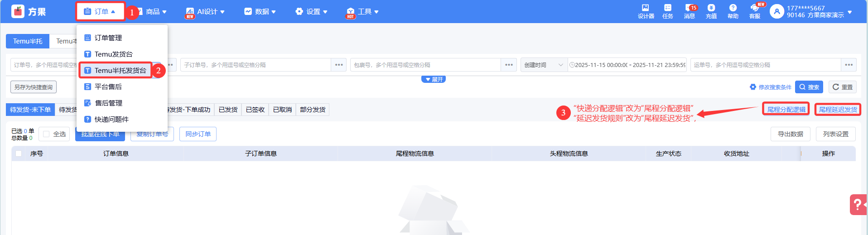The height and width of the screenshot is (235, 868).
Task: Click the 展开 expand filters toggle
Action: click(x=434, y=80)
